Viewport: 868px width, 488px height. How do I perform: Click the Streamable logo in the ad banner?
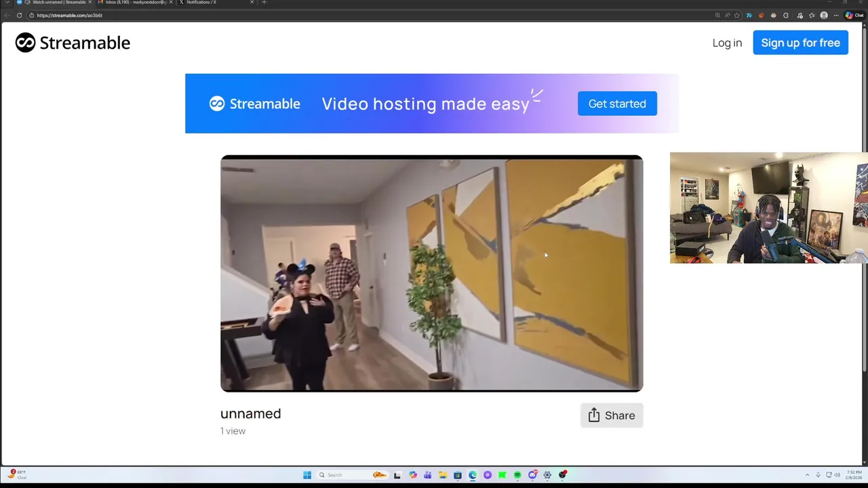coord(254,104)
